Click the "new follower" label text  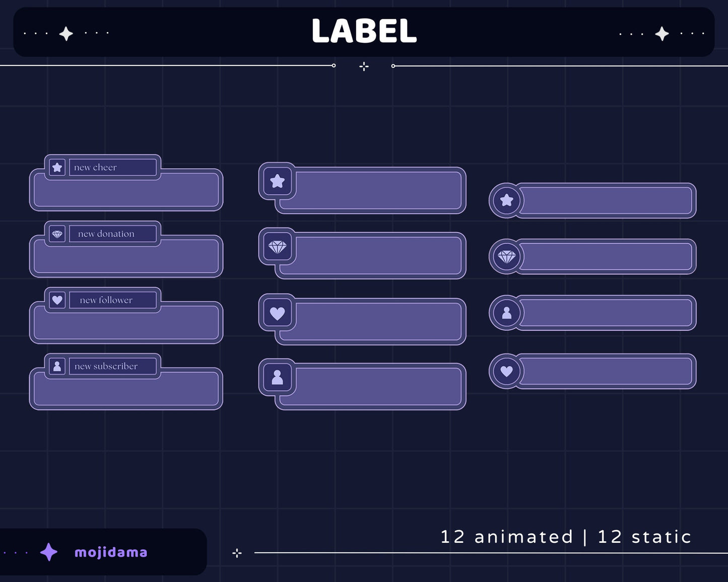[106, 300]
